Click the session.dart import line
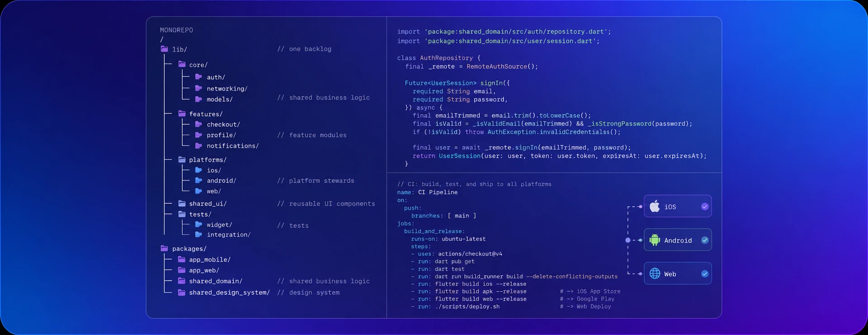868x335 pixels. (x=498, y=41)
